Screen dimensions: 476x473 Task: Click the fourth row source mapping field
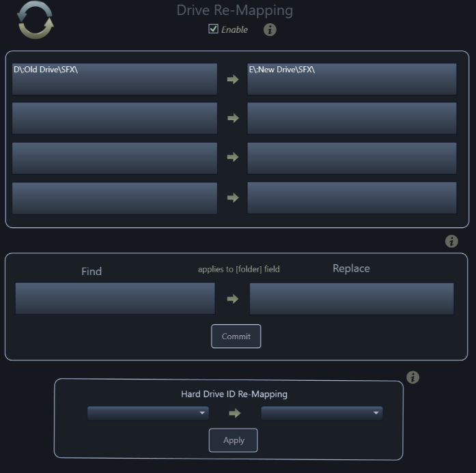click(115, 198)
